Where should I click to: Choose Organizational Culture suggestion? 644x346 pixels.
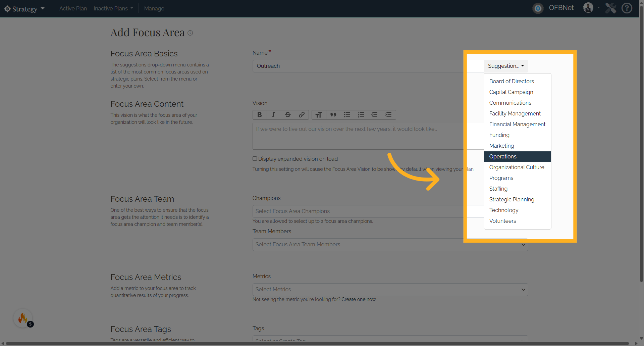tap(517, 167)
